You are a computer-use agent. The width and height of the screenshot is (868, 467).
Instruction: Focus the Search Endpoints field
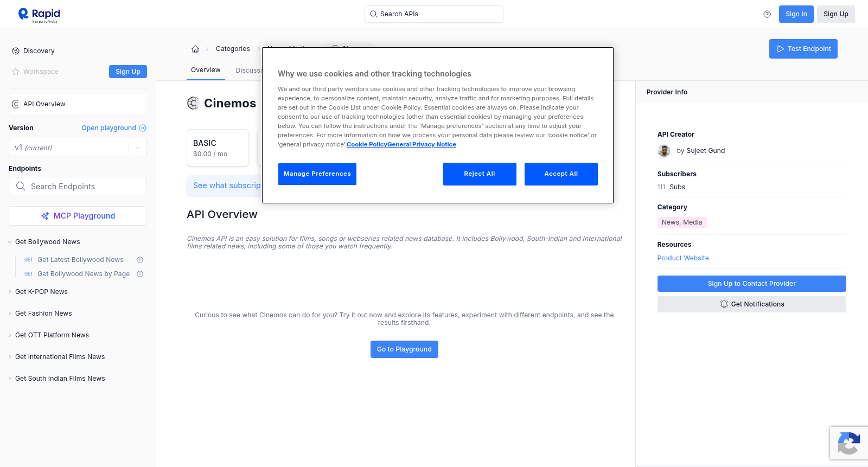pyautogui.click(x=78, y=186)
